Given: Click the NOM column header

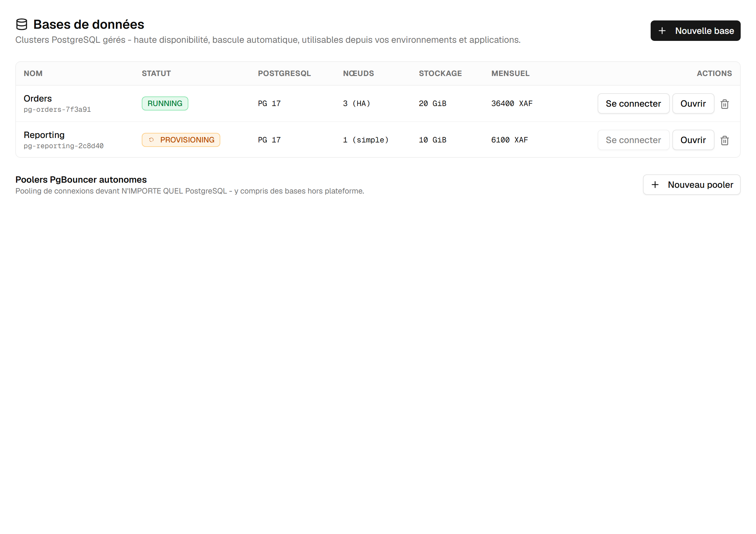Looking at the screenshot, I should click(x=33, y=73).
